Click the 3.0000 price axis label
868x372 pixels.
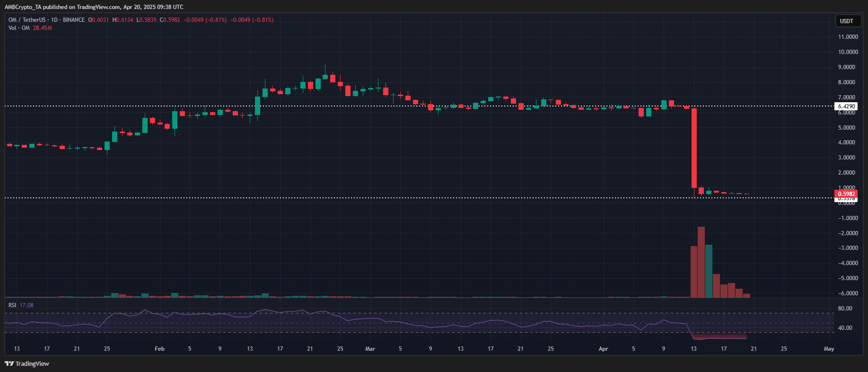pos(847,158)
